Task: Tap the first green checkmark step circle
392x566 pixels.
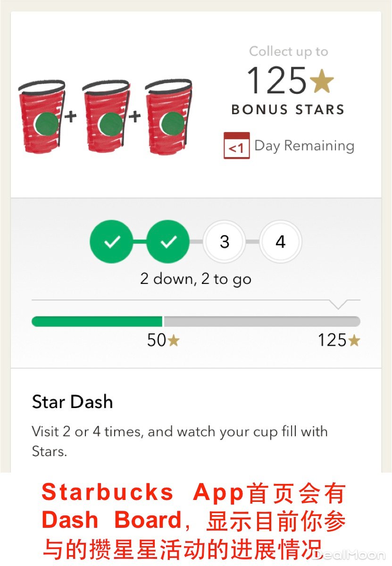Action: (111, 242)
